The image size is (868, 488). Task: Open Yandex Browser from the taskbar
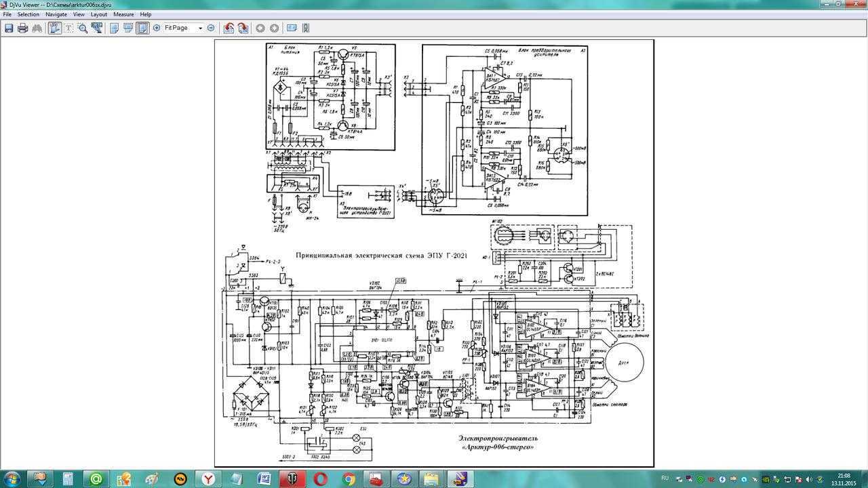209,479
